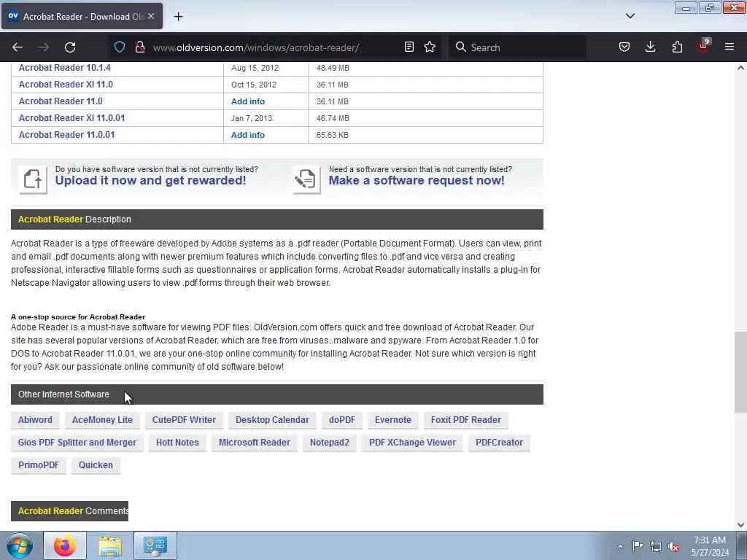Click the Acrobat Reader Comments header
Image resolution: width=747 pixels, height=560 pixels.
[69, 511]
